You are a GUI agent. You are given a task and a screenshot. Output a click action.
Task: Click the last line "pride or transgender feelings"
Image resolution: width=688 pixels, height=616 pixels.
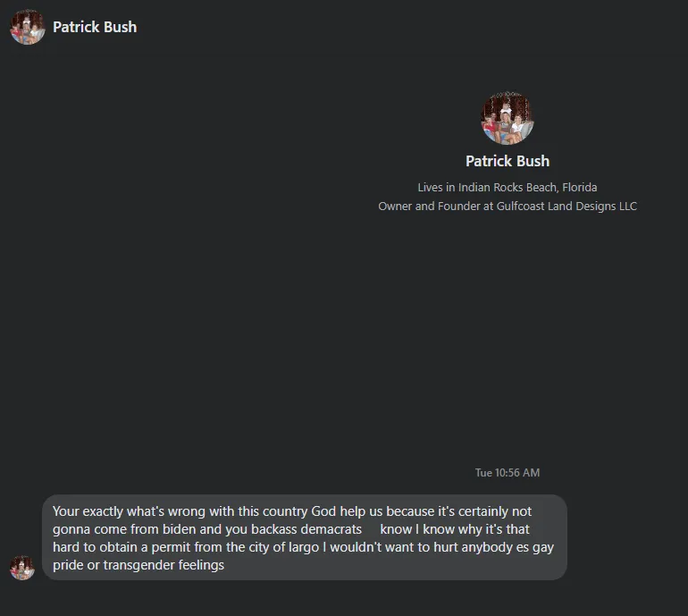[138, 565]
